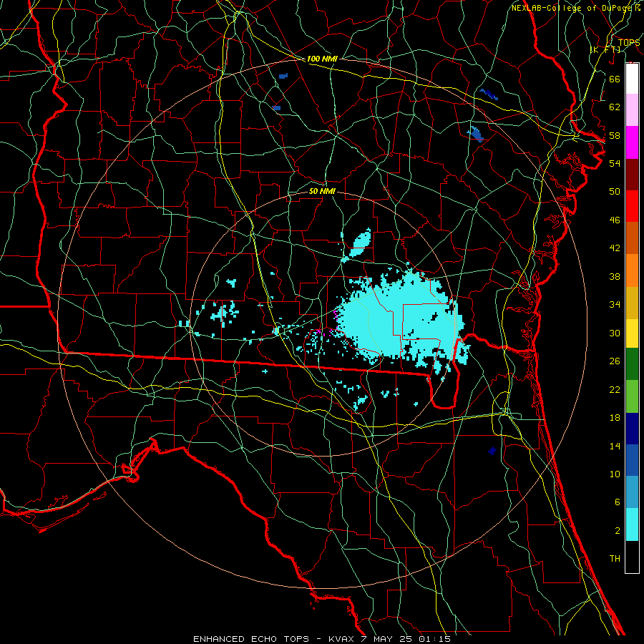644x644 pixels.
Task: Click the cyan swatch at the legend bottom
Action: (632, 524)
